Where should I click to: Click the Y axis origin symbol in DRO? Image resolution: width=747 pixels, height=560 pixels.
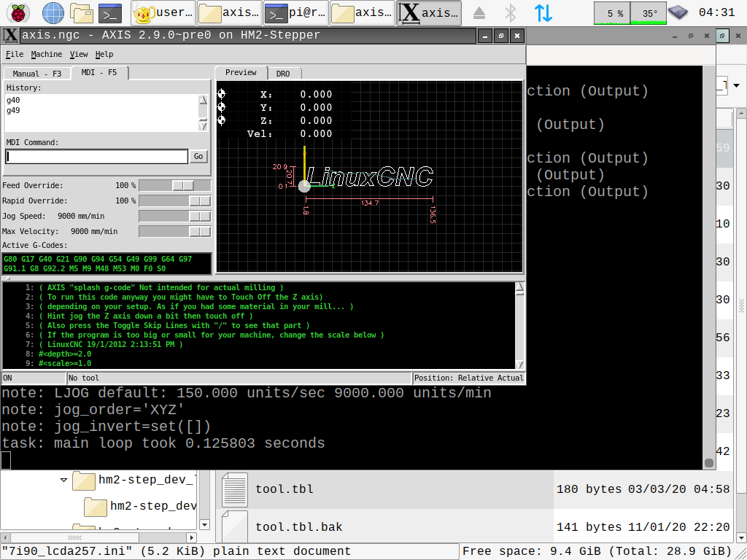tap(221, 106)
